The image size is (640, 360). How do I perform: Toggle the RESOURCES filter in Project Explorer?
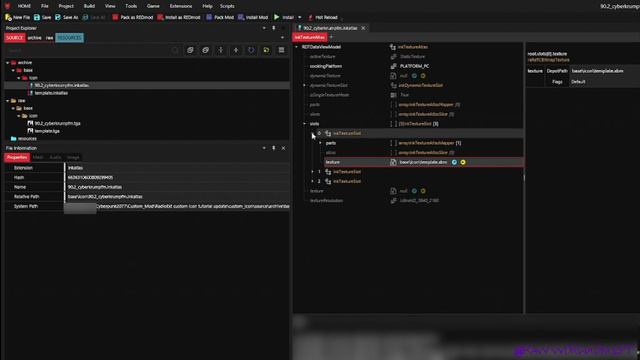point(69,38)
